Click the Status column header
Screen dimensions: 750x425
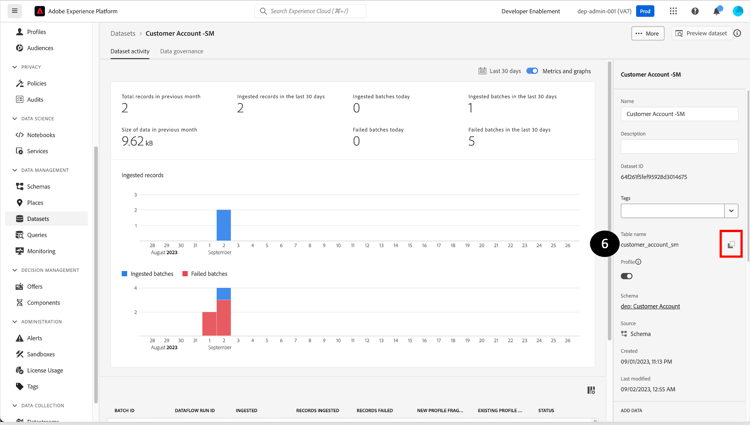coord(546,411)
